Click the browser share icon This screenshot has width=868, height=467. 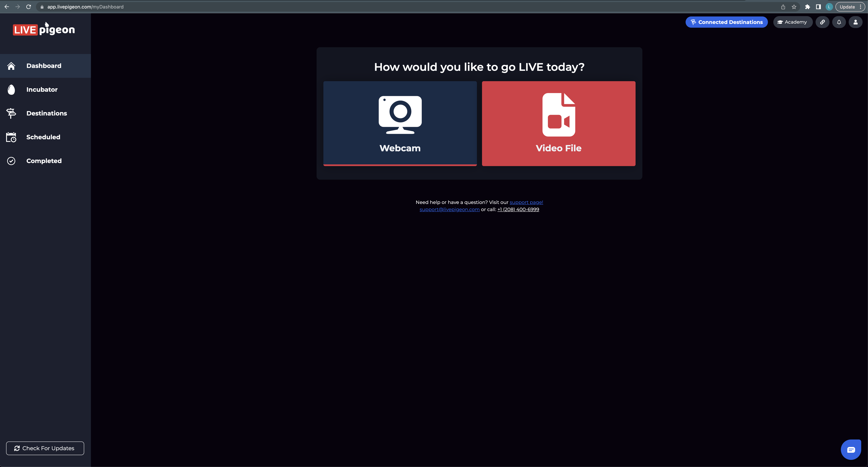coord(783,7)
